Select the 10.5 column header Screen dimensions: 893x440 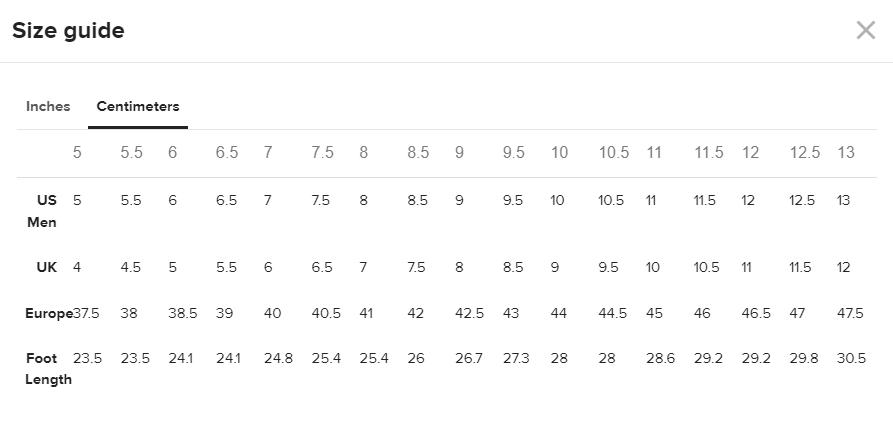(x=614, y=153)
